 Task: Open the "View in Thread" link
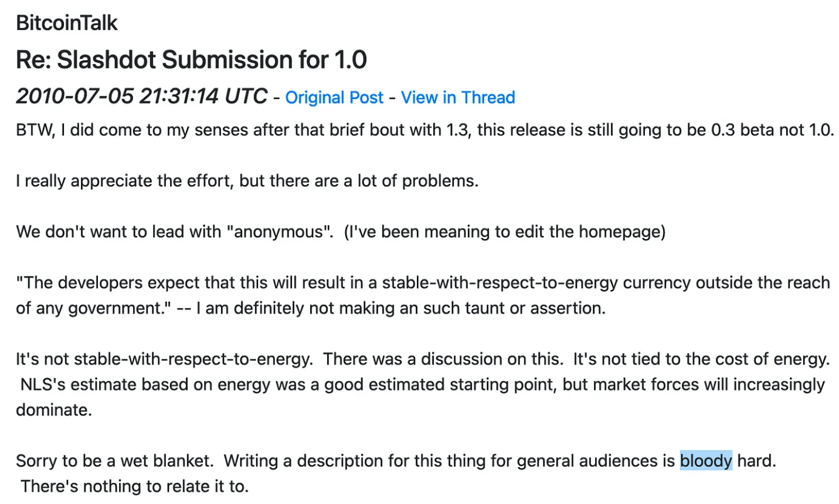point(457,97)
